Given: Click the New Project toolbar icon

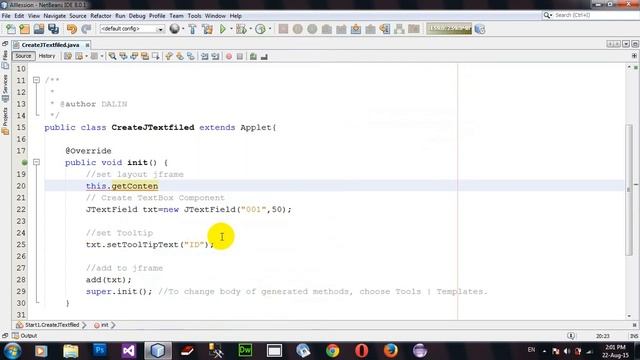Looking at the screenshot, I should 24,29.
